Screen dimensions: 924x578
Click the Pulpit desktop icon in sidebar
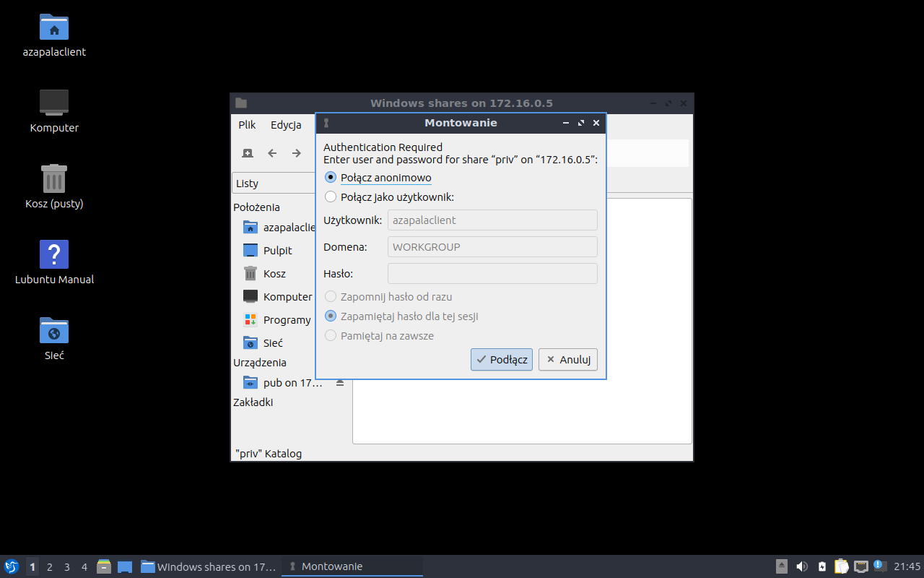(250, 250)
